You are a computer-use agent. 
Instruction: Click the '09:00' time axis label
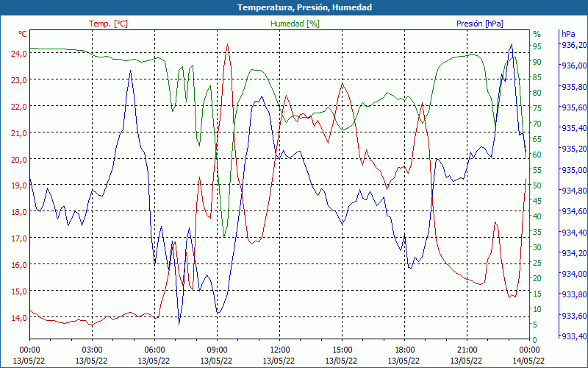(x=217, y=350)
